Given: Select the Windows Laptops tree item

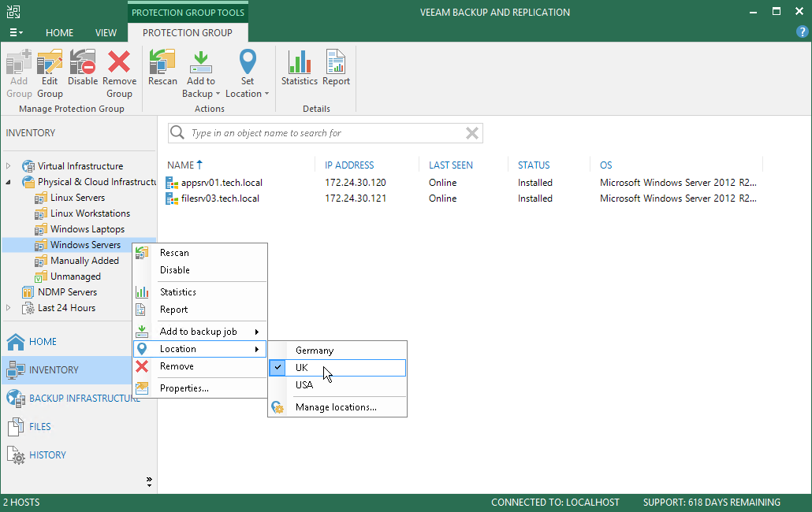Looking at the screenshot, I should [88, 229].
